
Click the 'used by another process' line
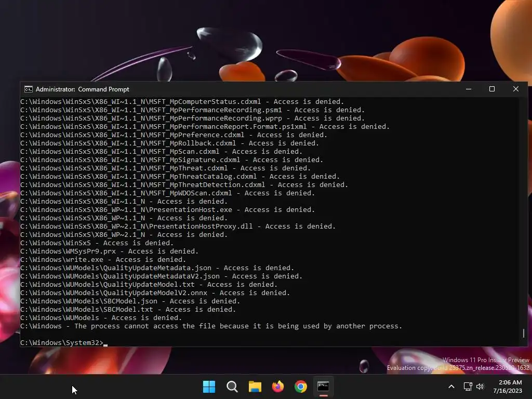click(211, 326)
